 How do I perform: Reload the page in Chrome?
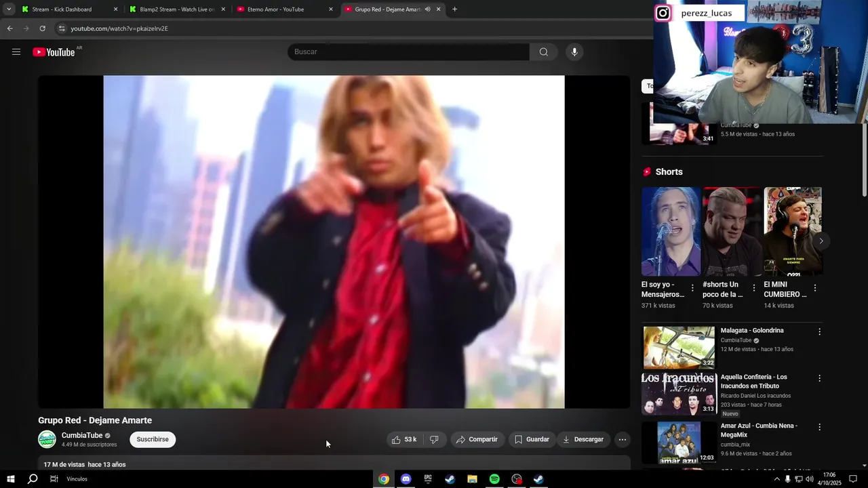coord(42,28)
